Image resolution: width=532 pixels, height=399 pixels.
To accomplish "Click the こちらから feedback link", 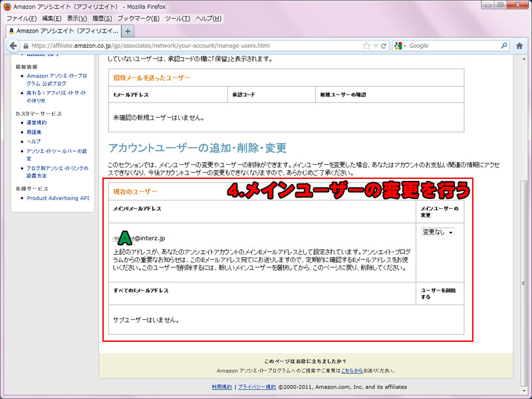I will coord(352,370).
